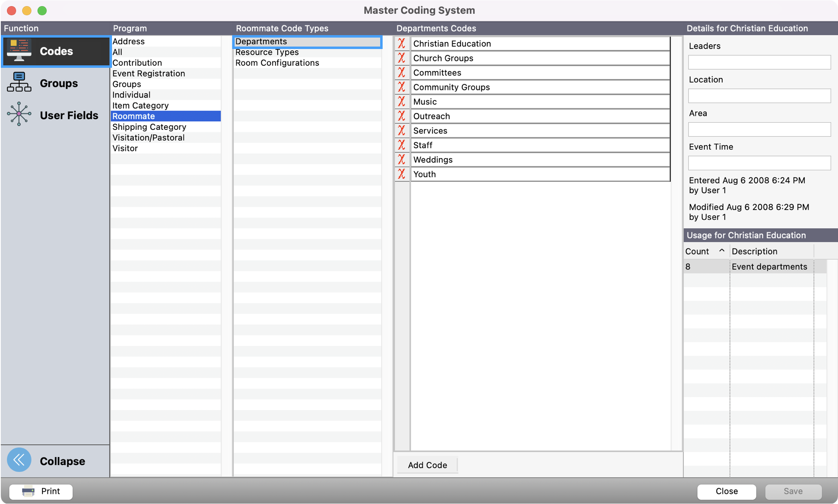Delete the Outreach code with X icon
This screenshot has width=838, height=504.
402,116
